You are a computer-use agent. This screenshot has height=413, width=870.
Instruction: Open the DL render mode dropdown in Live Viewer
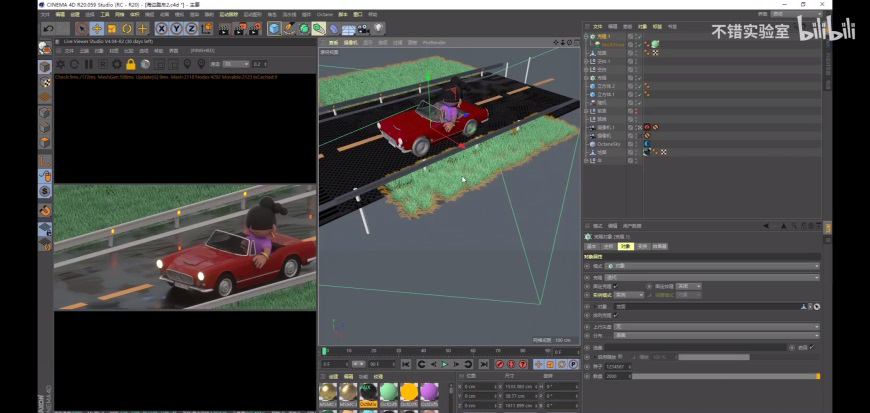pos(236,64)
